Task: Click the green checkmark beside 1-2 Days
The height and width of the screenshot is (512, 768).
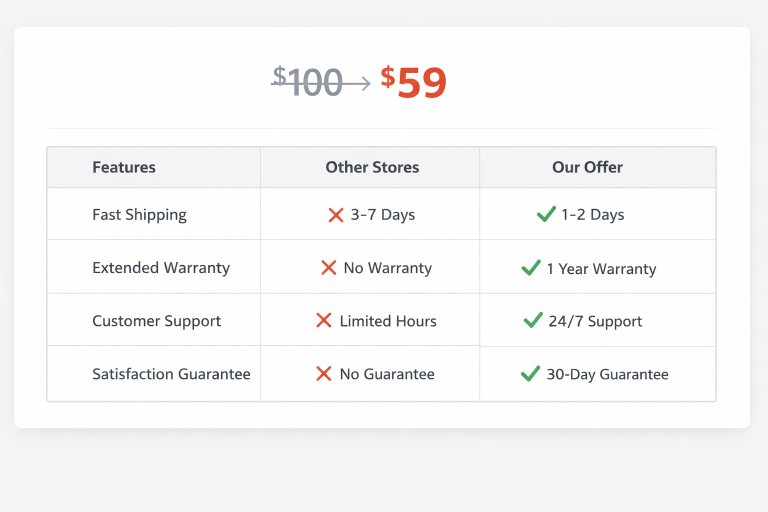Action: pyautogui.click(x=546, y=214)
